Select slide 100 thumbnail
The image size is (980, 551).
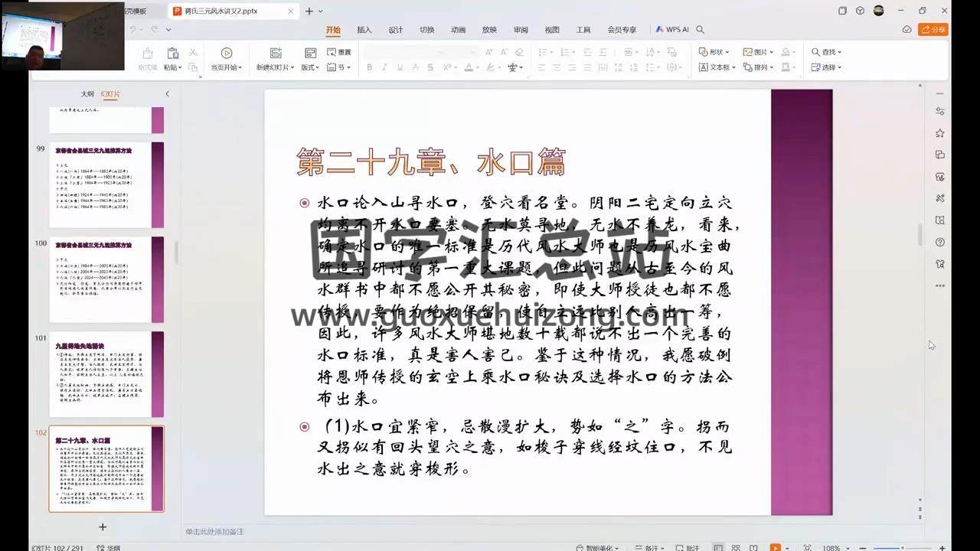pyautogui.click(x=101, y=280)
